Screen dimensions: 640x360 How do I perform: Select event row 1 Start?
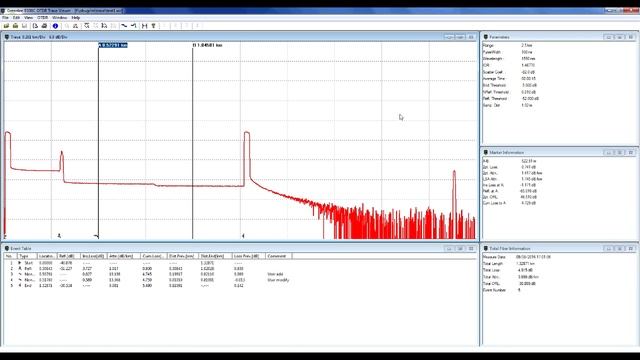(147, 263)
